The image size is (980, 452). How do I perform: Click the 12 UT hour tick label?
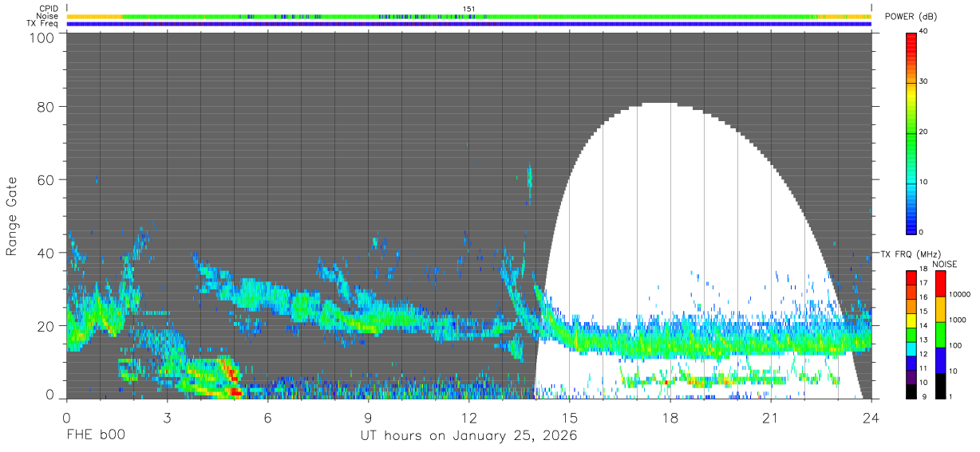click(469, 418)
